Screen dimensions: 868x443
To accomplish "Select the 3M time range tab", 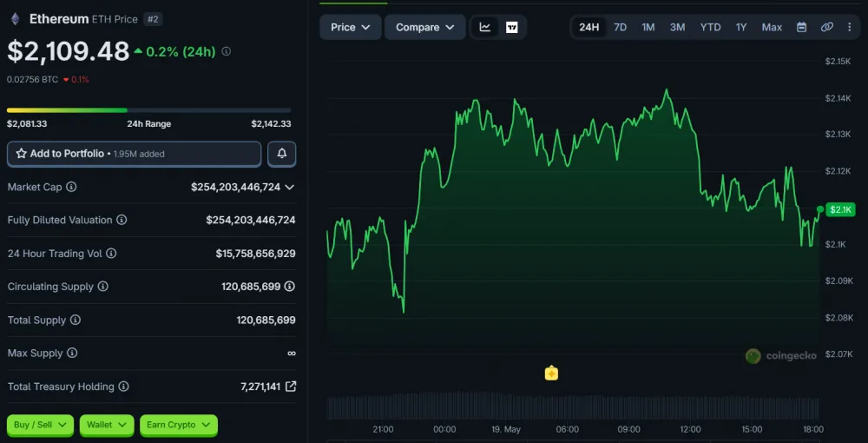I will (x=678, y=27).
